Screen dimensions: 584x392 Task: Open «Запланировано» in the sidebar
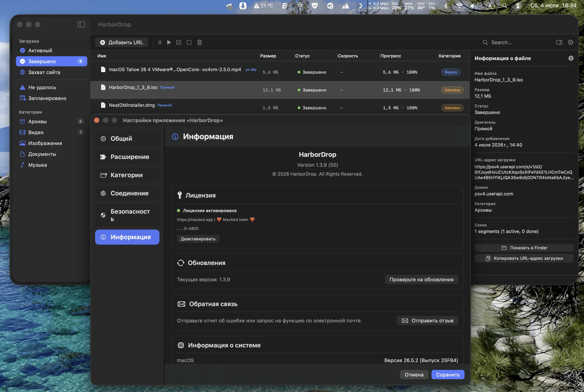51,98
